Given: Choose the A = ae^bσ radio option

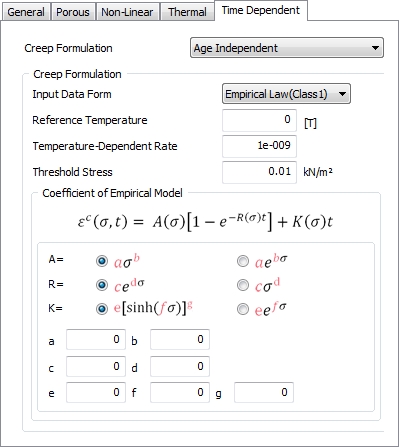Looking at the screenshot, I should [243, 261].
